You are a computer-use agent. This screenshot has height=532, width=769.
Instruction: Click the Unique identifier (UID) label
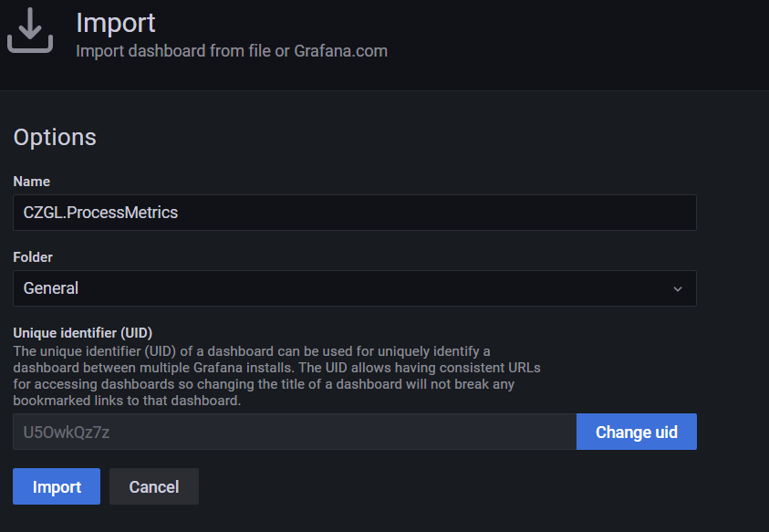click(x=83, y=333)
